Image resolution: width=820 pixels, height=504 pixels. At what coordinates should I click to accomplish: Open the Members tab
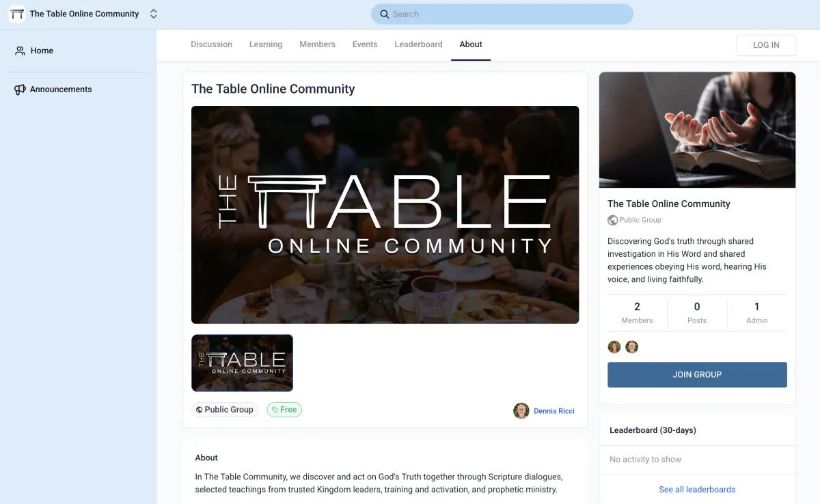[x=317, y=44]
